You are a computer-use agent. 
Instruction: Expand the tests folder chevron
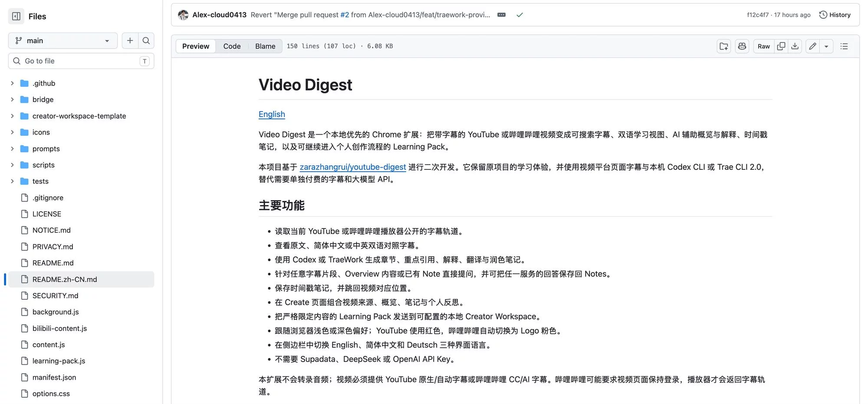12,181
